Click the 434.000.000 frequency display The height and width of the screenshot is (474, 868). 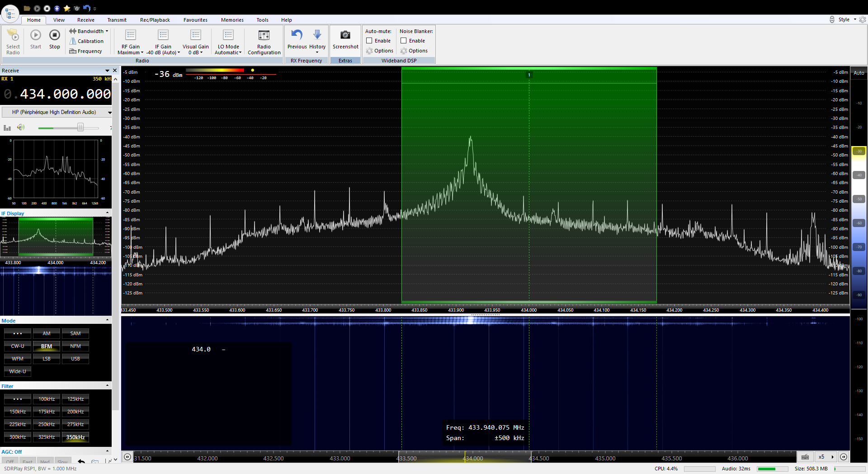tap(65, 94)
